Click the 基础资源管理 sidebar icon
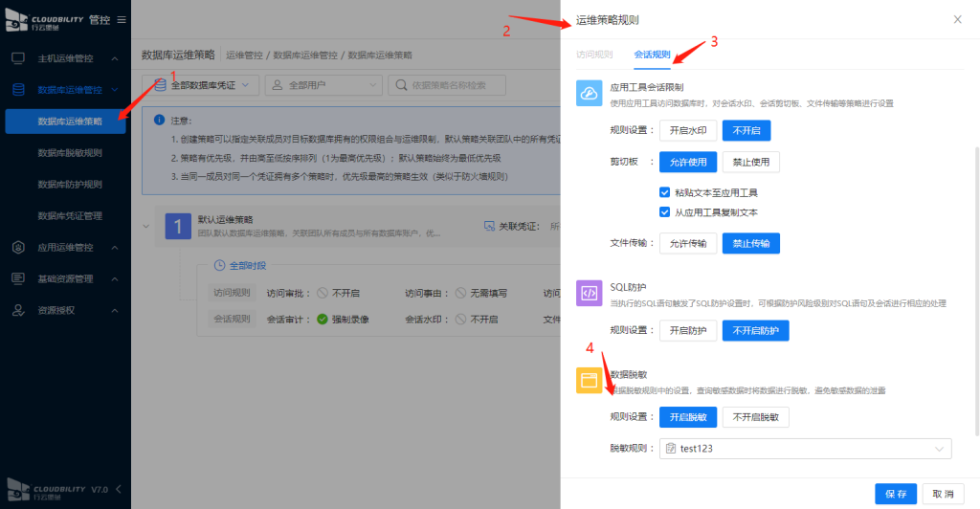This screenshot has height=509, width=980. pyautogui.click(x=18, y=278)
